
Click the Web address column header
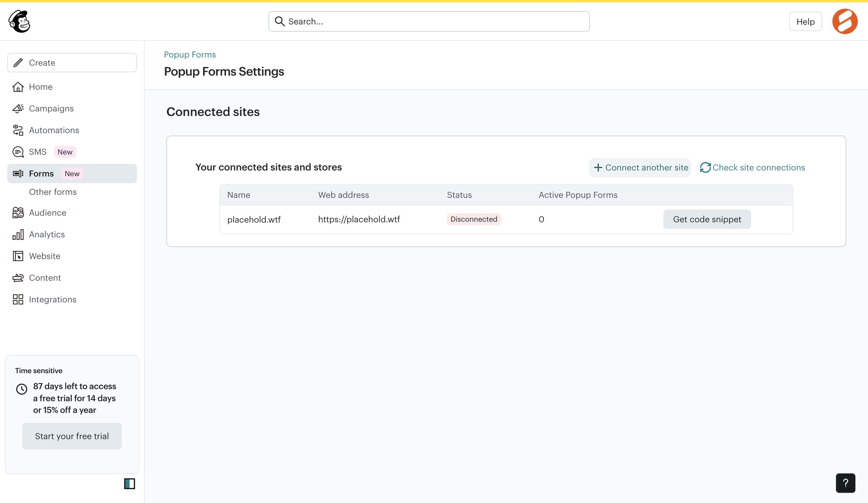tap(344, 195)
